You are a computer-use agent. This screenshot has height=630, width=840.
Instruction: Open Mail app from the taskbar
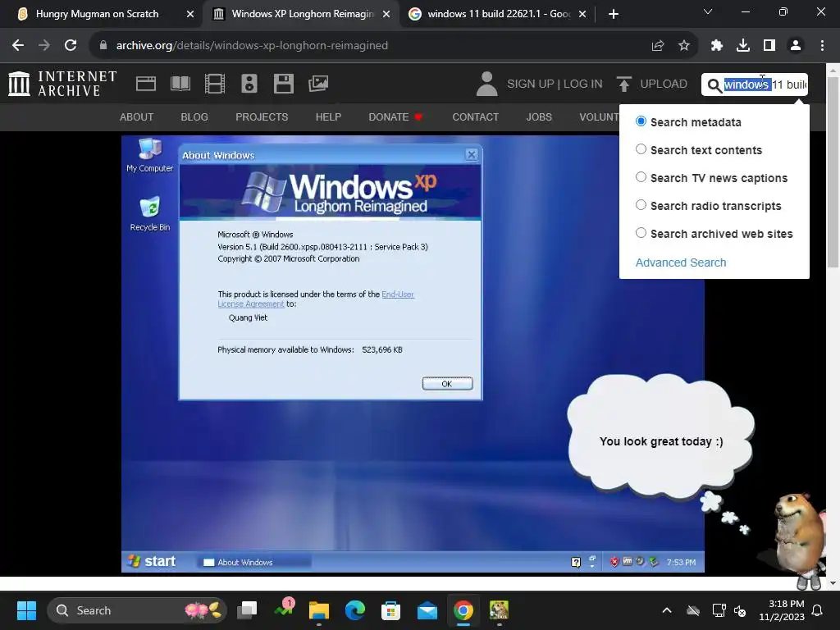[x=427, y=610]
